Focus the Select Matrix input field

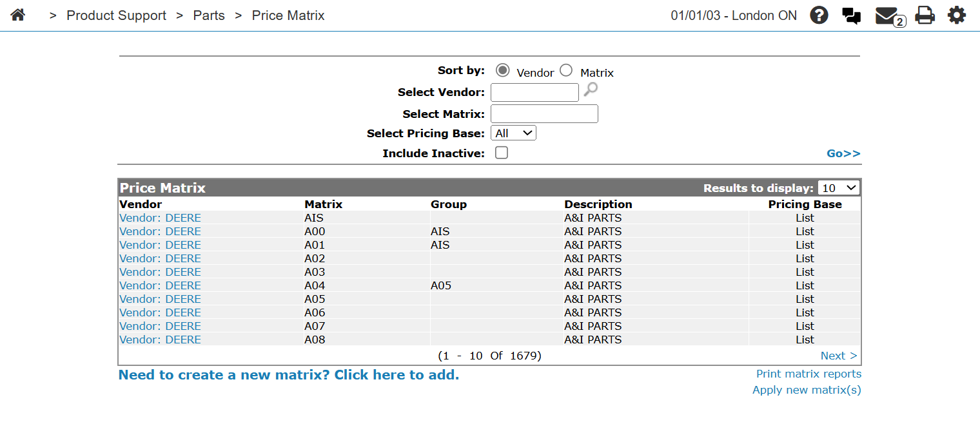(544, 114)
